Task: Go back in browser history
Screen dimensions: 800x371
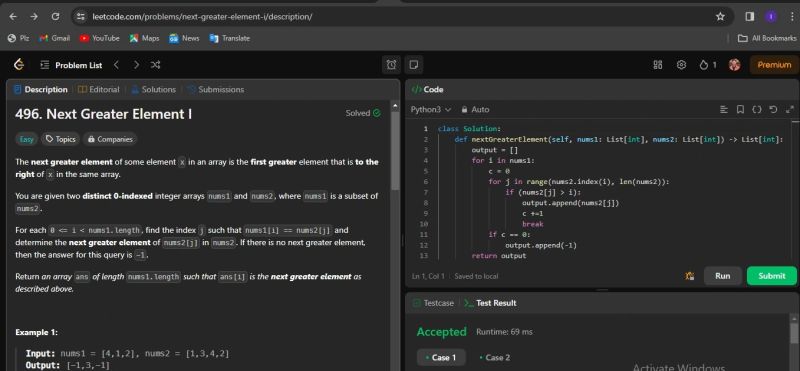Action: [13, 17]
